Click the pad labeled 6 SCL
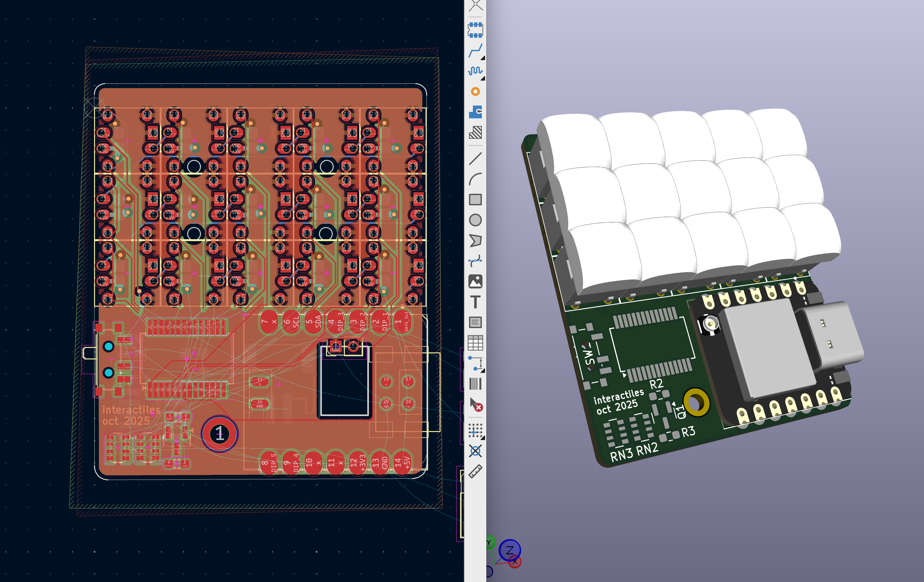 [x=291, y=322]
